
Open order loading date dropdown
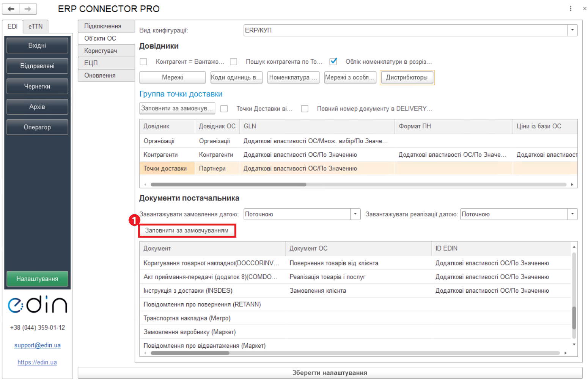pyautogui.click(x=355, y=214)
